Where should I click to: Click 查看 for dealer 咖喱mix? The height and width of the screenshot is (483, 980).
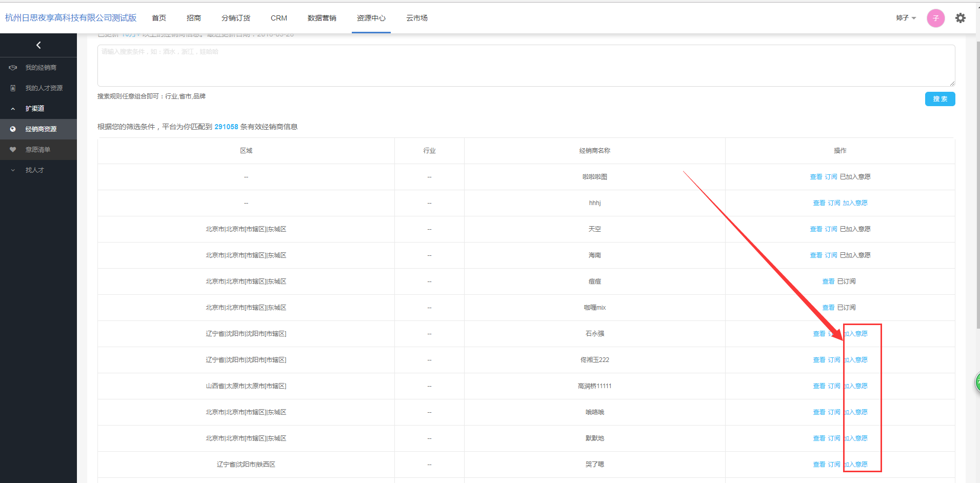(828, 308)
